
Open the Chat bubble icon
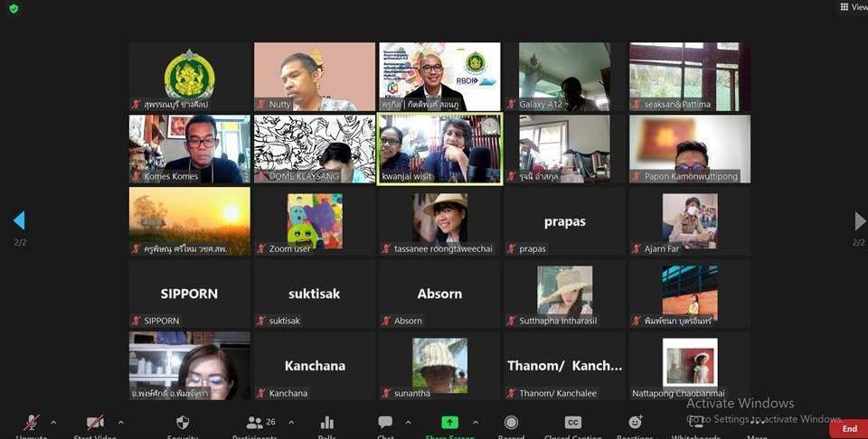tap(385, 423)
